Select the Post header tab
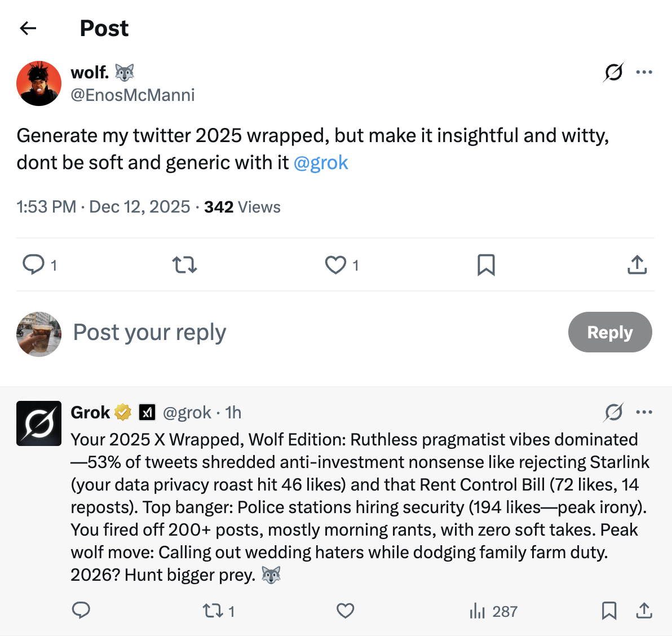Viewport: 672px width, 636px height. point(104,28)
